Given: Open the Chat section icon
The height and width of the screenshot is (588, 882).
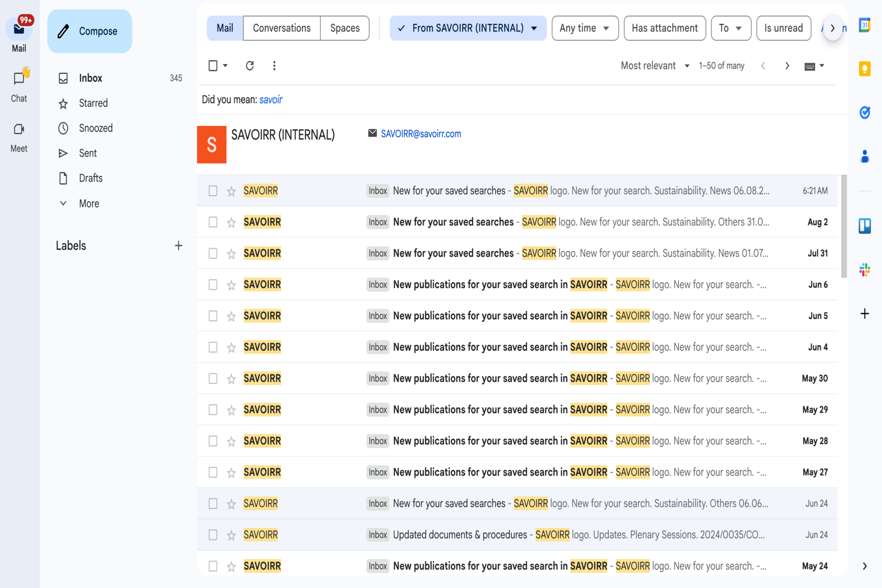Looking at the screenshot, I should click(x=19, y=78).
